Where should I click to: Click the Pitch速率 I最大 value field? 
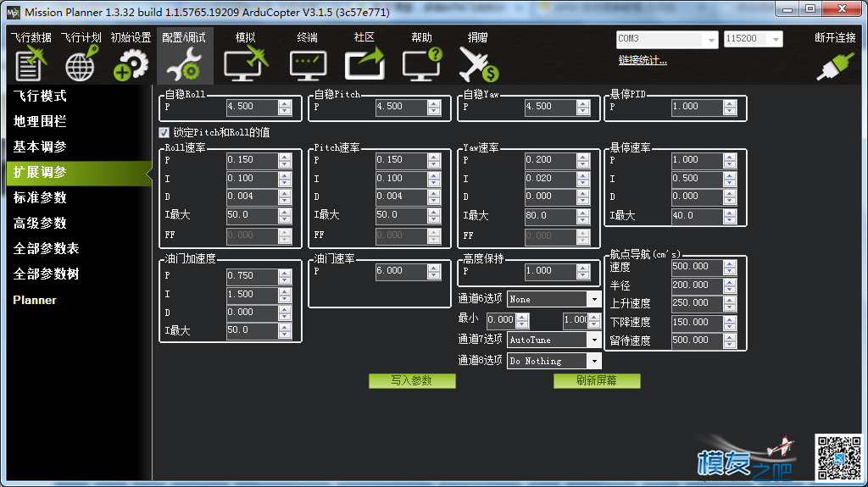click(408, 215)
